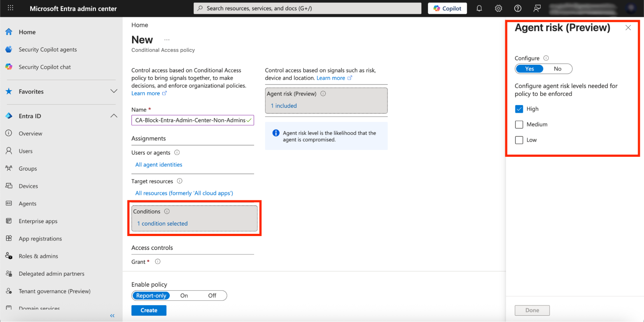Open the Copilot button
644x322 pixels.
coord(447,8)
